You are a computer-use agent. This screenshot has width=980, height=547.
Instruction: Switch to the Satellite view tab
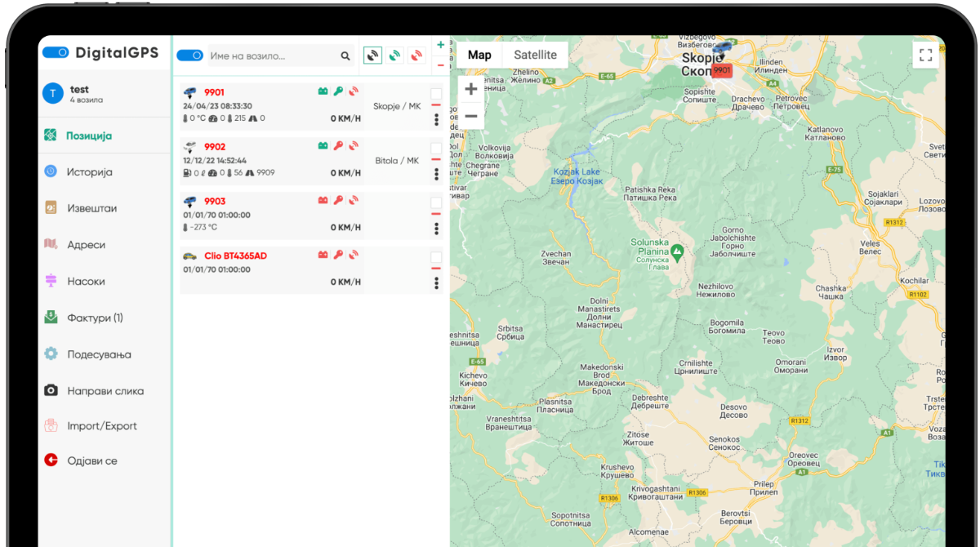(535, 55)
